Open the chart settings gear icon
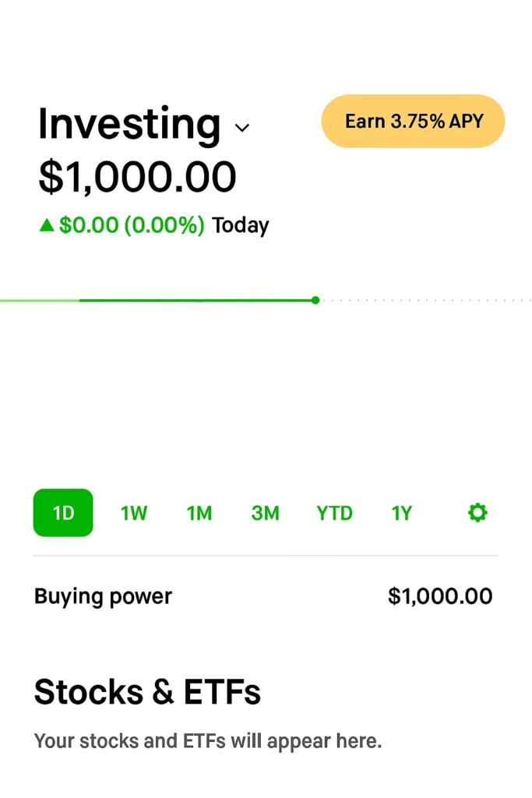The image size is (532, 798). [477, 513]
